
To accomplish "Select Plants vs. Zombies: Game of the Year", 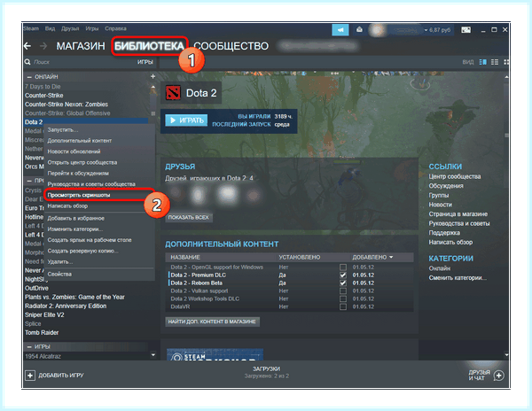I will [x=74, y=297].
